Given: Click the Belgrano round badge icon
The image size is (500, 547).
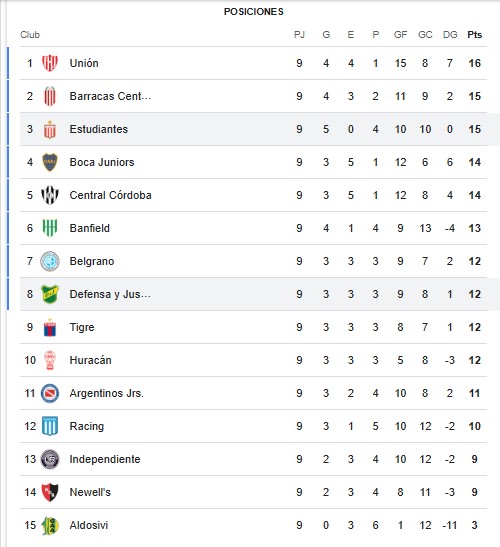Looking at the screenshot, I should tap(50, 261).
